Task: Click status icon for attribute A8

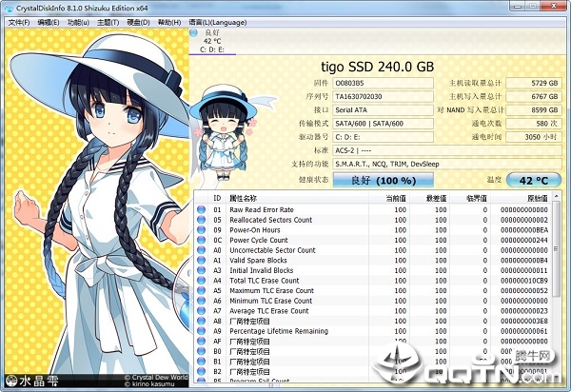Action: [201, 321]
